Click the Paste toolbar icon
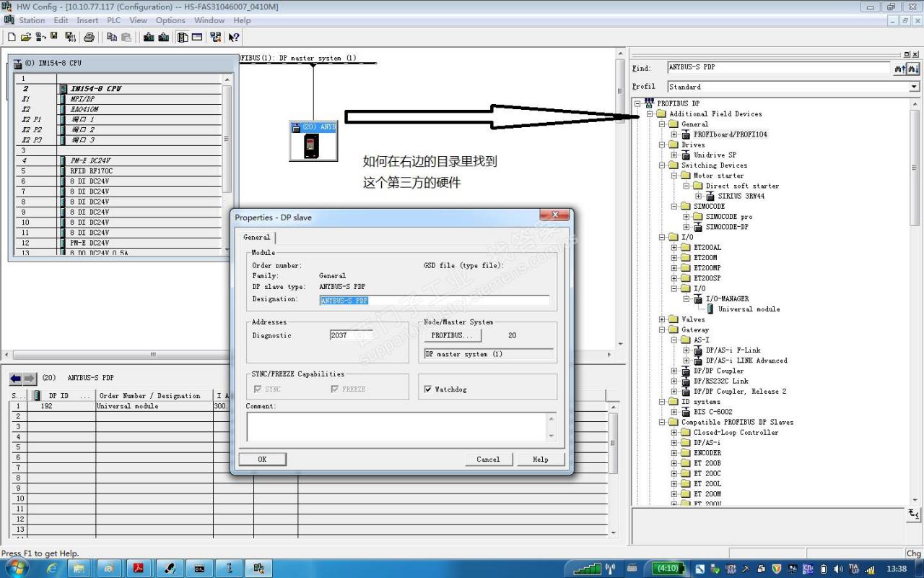This screenshot has height=578, width=924. [x=126, y=37]
